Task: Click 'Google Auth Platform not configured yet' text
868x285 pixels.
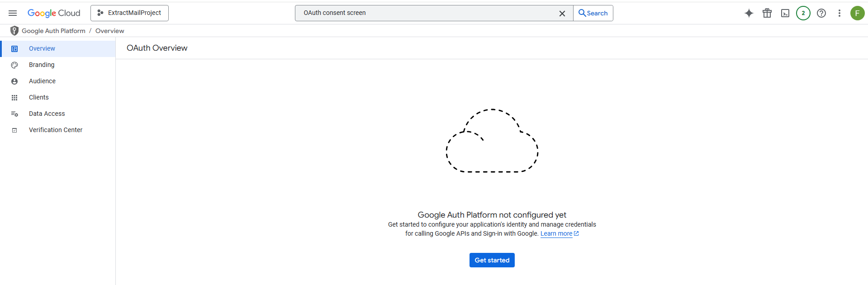Action: pos(492,215)
